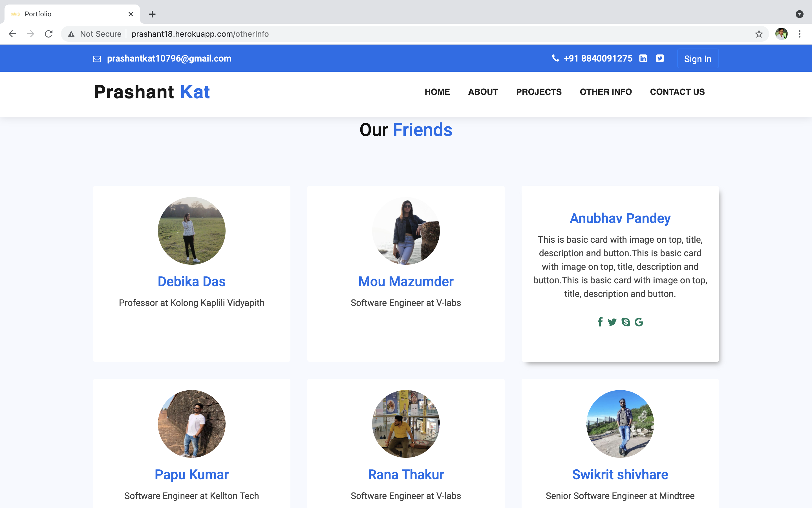Click the Twitter icon in the header bar
The image size is (812, 508).
pyautogui.click(x=660, y=58)
